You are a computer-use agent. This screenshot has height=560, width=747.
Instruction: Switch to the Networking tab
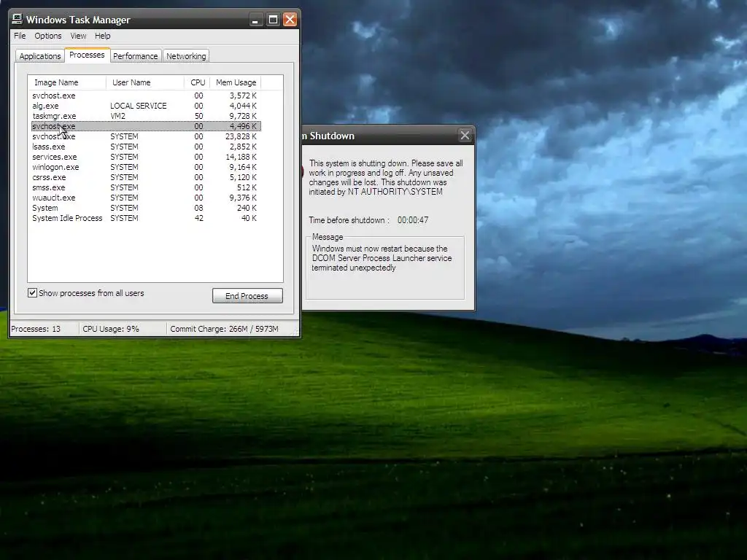186,56
